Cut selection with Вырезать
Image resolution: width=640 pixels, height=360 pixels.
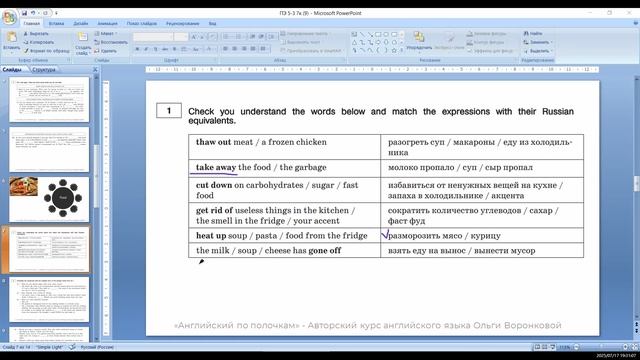point(36,34)
